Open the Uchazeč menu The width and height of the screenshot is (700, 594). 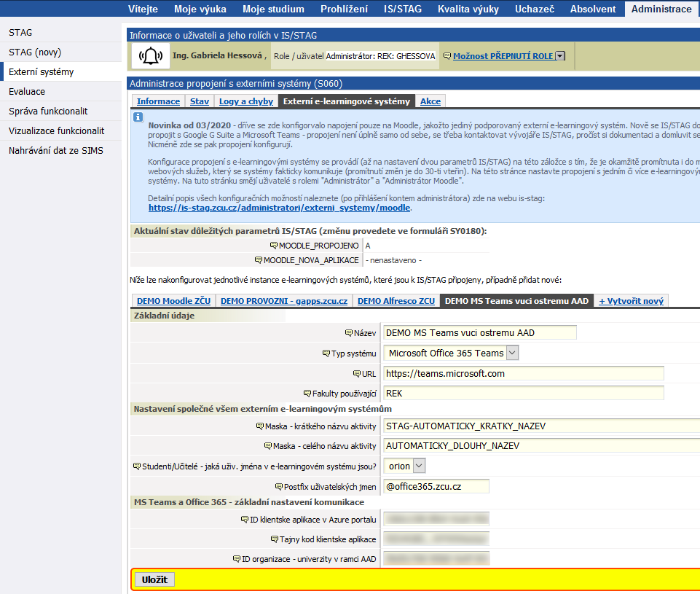pyautogui.click(x=535, y=9)
